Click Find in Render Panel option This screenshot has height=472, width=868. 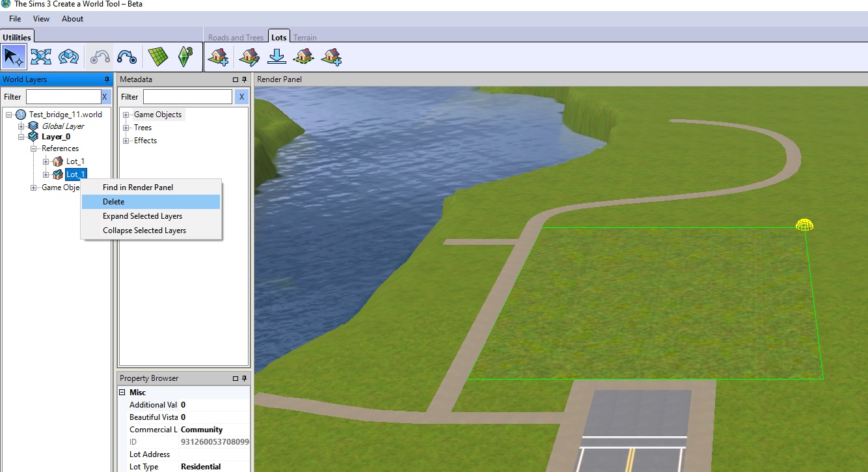pyautogui.click(x=137, y=187)
